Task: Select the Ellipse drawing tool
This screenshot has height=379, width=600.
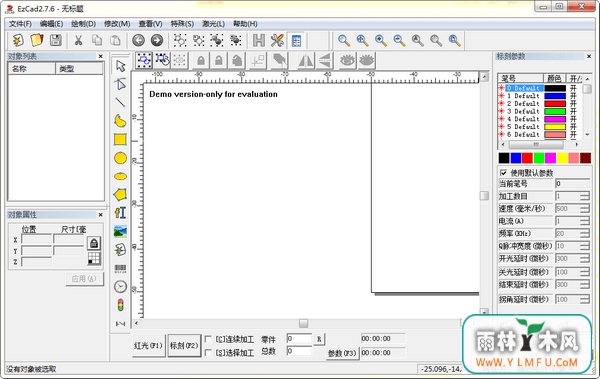Action: (120, 176)
